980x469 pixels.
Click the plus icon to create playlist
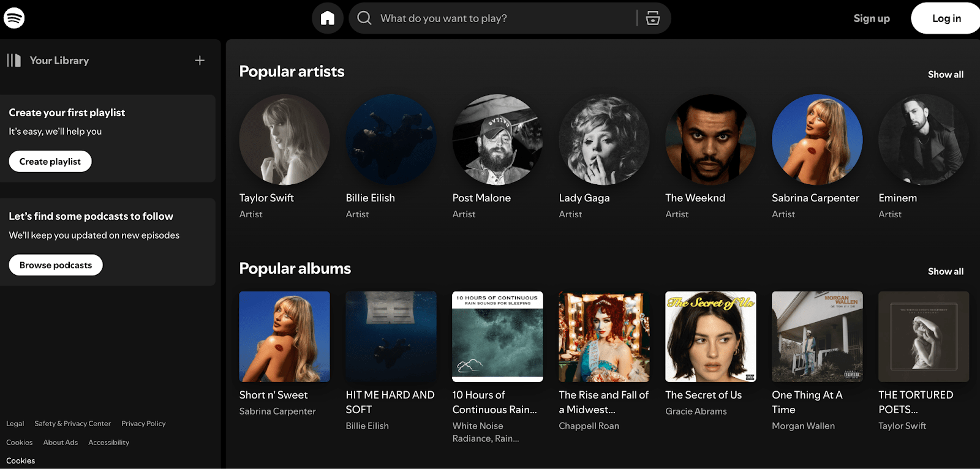click(x=200, y=61)
